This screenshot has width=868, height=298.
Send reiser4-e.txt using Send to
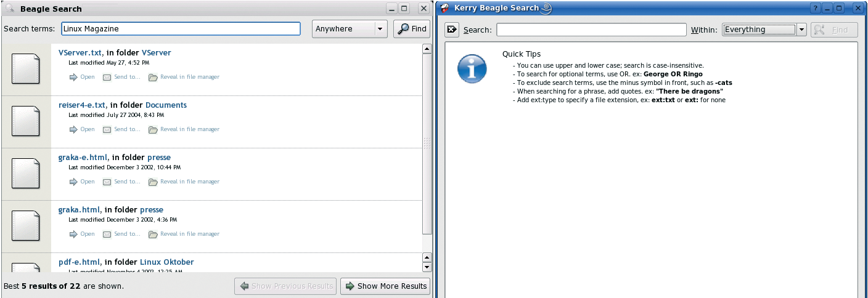point(121,129)
